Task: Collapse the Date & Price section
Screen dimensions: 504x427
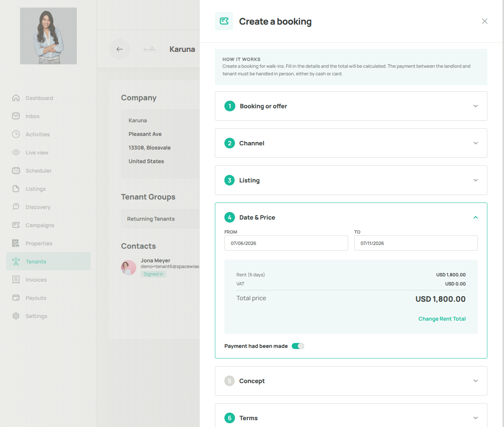Action: pyautogui.click(x=476, y=217)
